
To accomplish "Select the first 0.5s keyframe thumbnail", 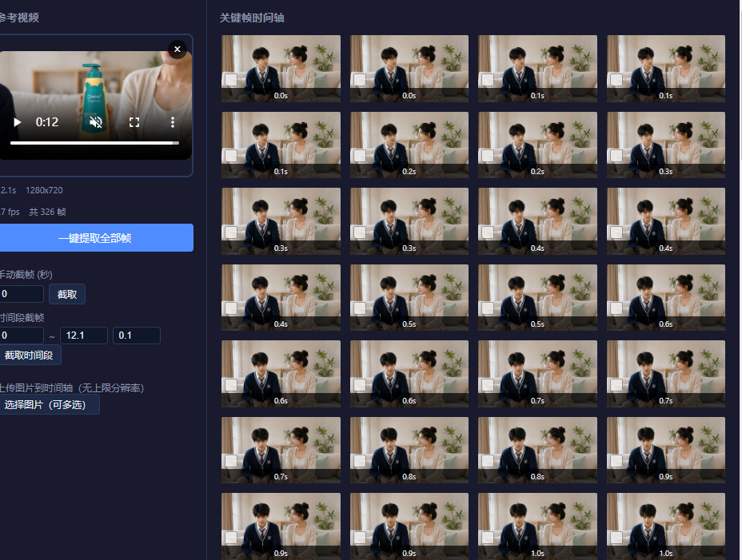I will tap(409, 297).
